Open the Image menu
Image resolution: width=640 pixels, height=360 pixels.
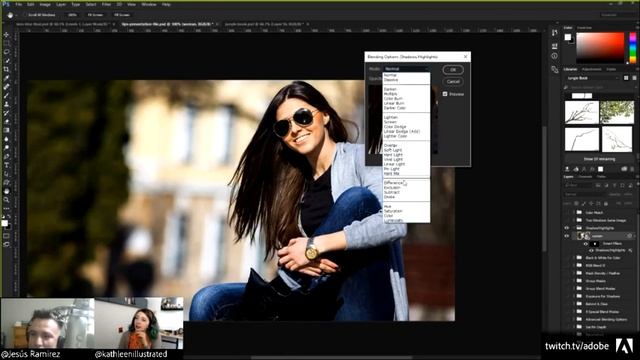(45, 4)
